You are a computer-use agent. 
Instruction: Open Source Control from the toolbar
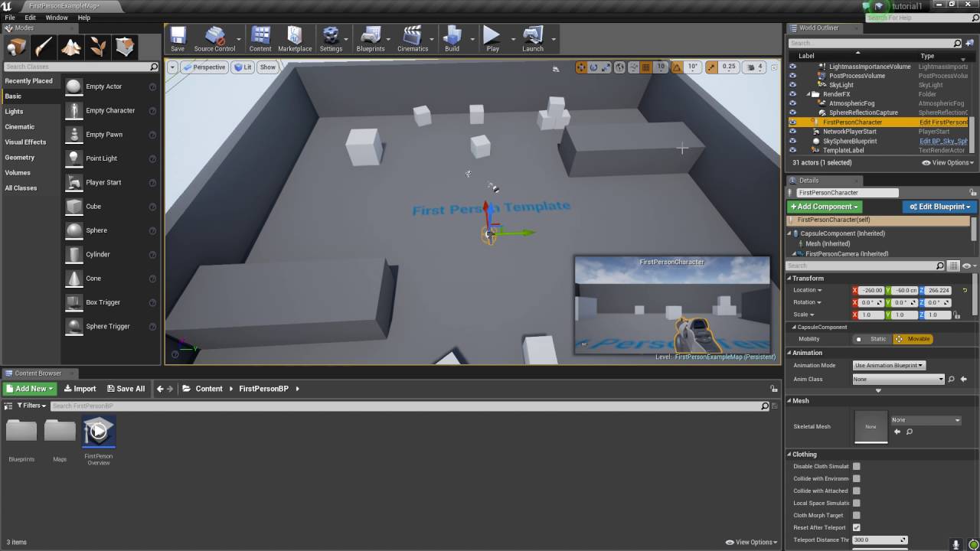pyautogui.click(x=214, y=39)
